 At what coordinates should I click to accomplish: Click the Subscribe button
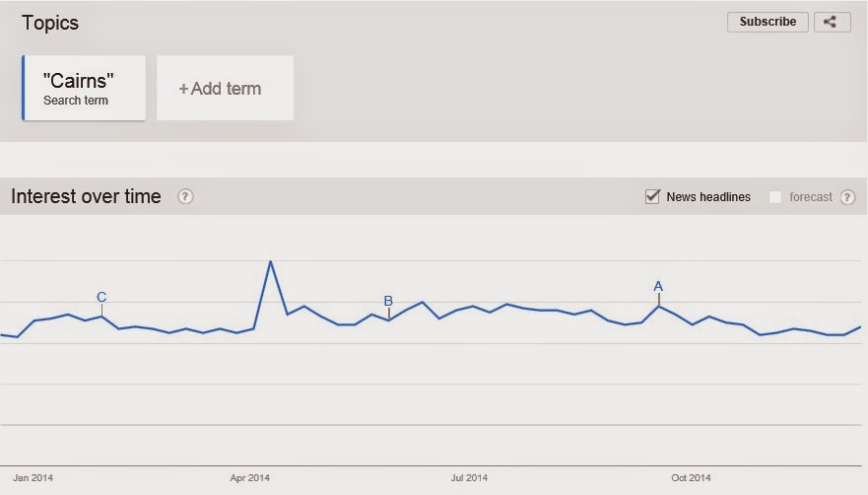point(768,22)
